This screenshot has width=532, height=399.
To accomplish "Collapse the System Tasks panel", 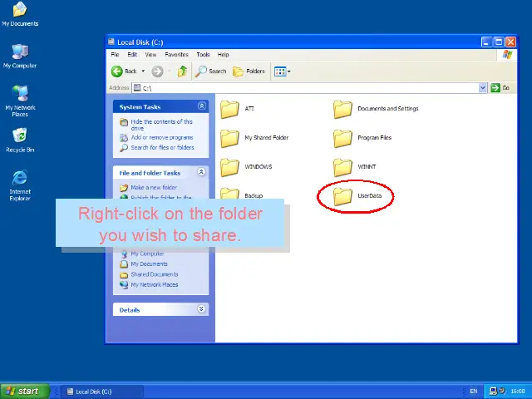I will (201, 106).
